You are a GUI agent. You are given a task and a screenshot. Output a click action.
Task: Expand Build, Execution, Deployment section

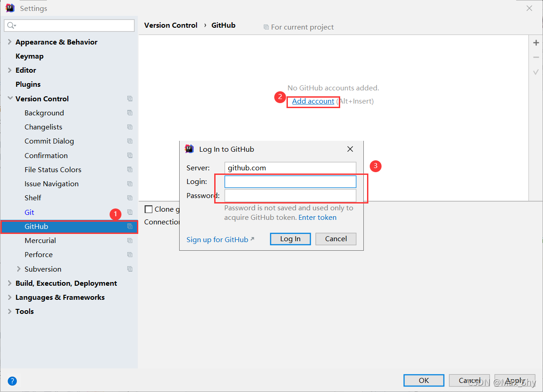point(10,283)
